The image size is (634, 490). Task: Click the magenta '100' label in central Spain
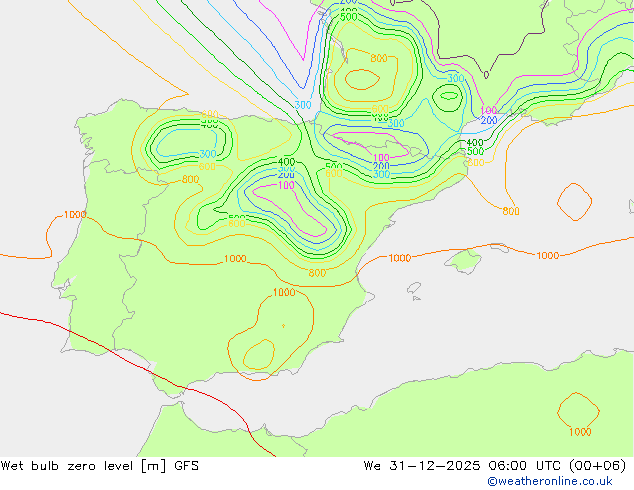(x=286, y=185)
